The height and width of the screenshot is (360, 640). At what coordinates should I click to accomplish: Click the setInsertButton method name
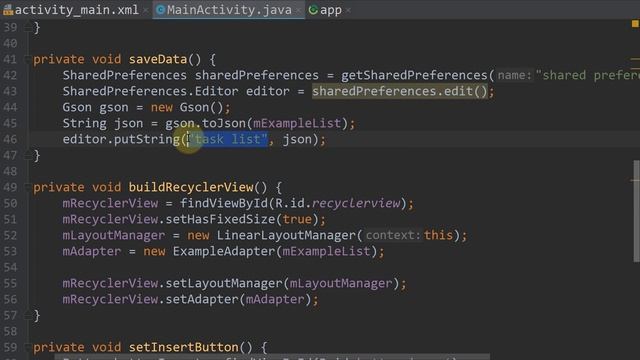coord(184,347)
